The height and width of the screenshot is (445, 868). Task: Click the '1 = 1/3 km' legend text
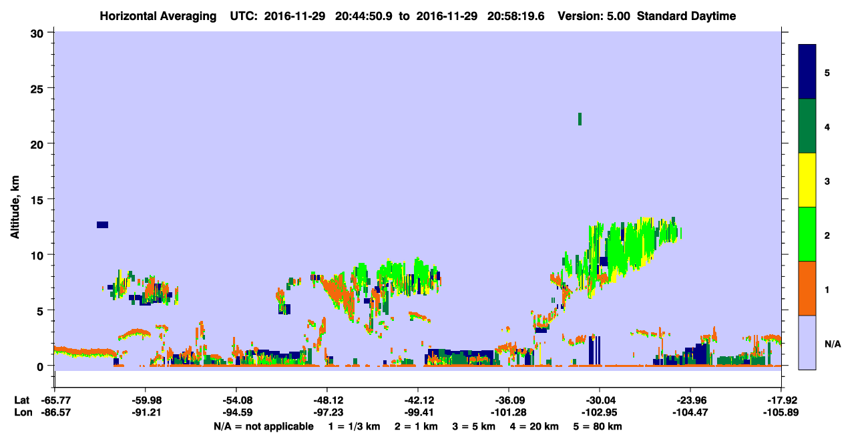[354, 426]
